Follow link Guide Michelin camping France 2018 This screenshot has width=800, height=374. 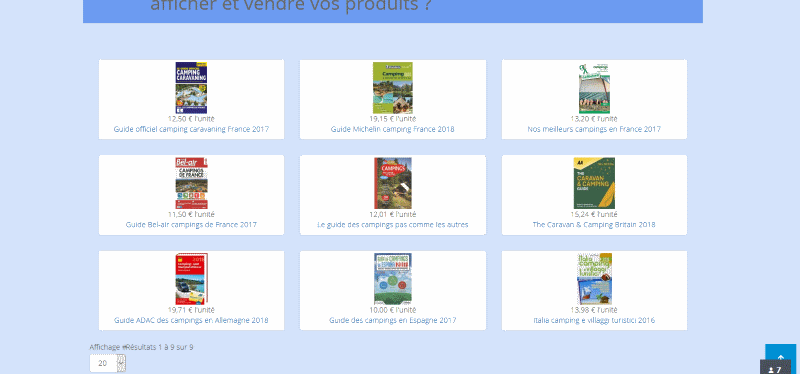click(392, 129)
